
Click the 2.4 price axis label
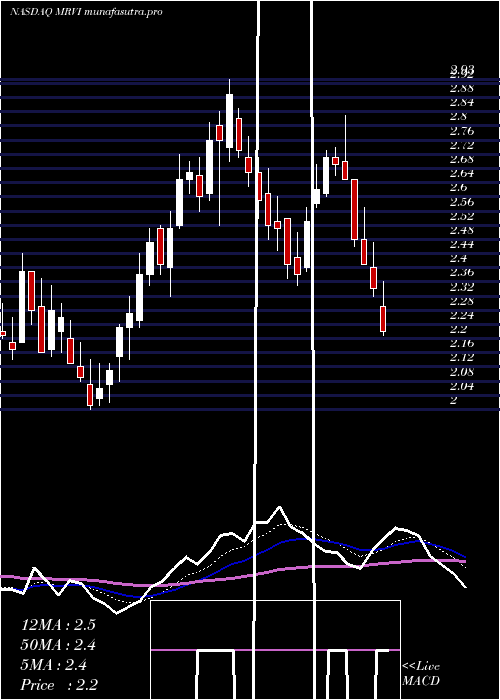point(458,258)
